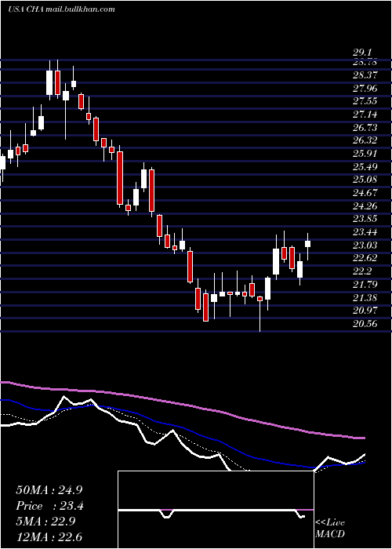The image size is (392, 549).
Task: Click the 24.26 price axis label
Action: 365,205
